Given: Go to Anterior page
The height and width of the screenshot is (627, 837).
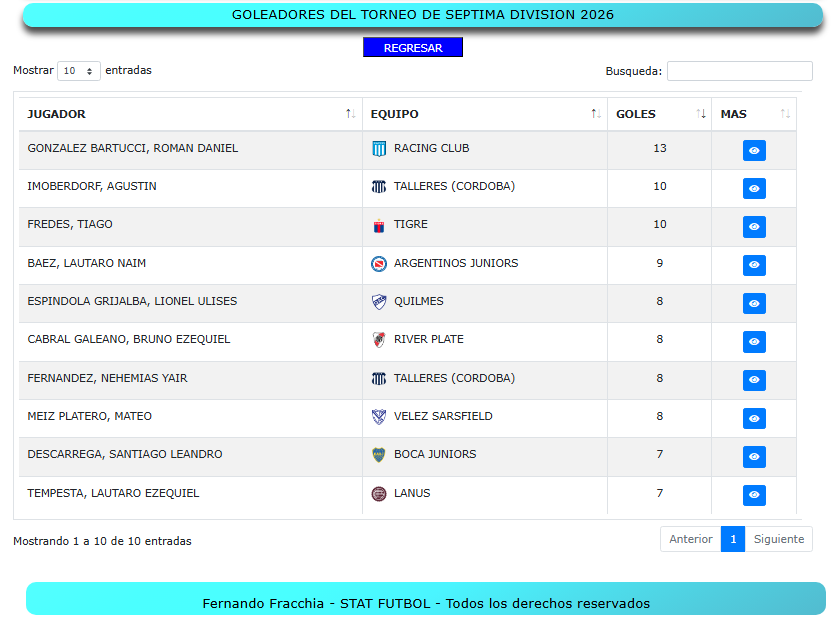Looking at the screenshot, I should click(x=691, y=539).
